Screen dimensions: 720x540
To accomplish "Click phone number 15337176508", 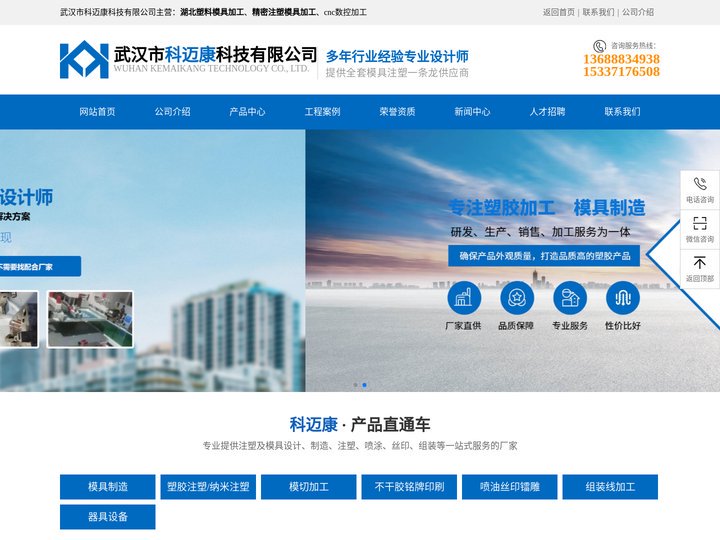I will coord(621,72).
